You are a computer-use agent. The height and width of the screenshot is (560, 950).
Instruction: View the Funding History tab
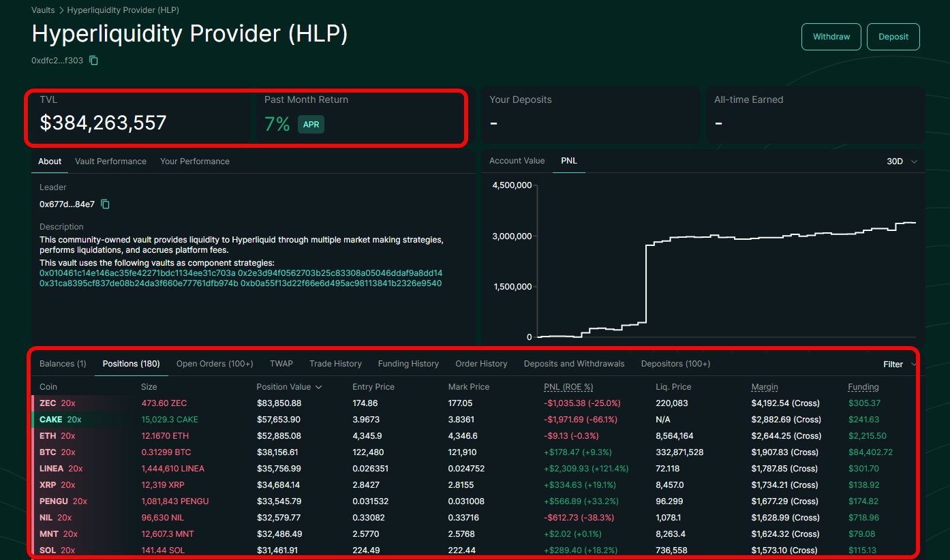click(408, 364)
